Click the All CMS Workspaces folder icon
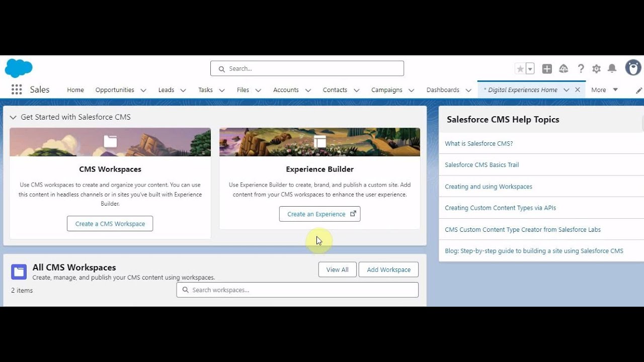The height and width of the screenshot is (362, 644). (19, 272)
